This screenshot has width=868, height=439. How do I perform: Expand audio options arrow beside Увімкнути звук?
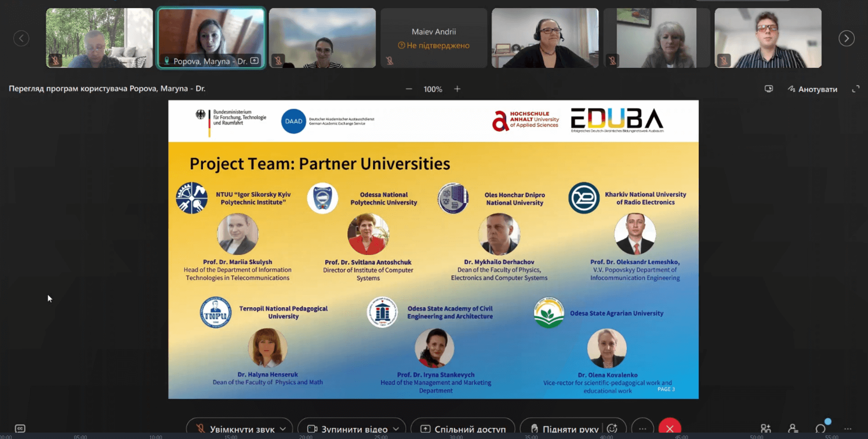[x=283, y=429]
